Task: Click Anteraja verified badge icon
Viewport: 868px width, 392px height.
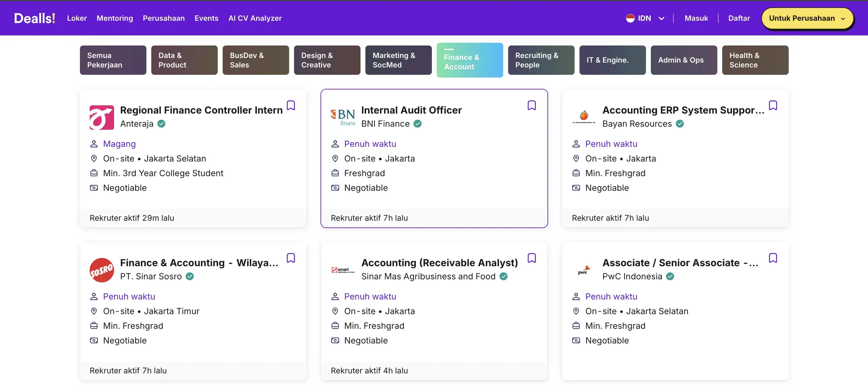Action: coord(161,124)
